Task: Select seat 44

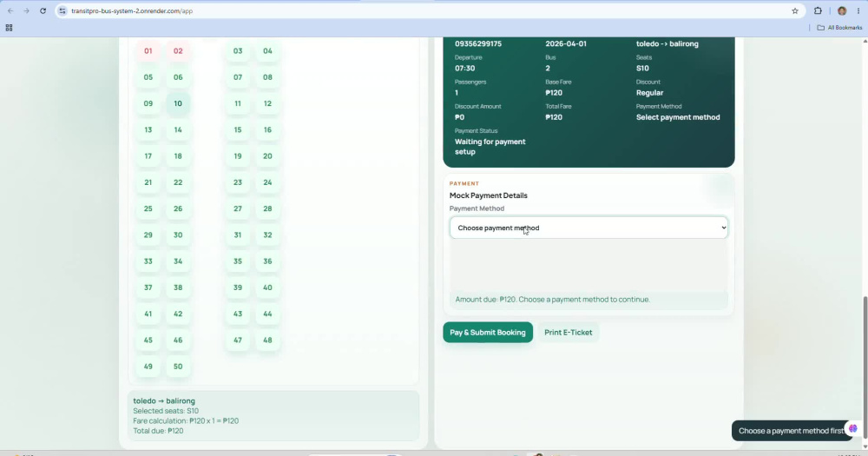Action: point(267,314)
